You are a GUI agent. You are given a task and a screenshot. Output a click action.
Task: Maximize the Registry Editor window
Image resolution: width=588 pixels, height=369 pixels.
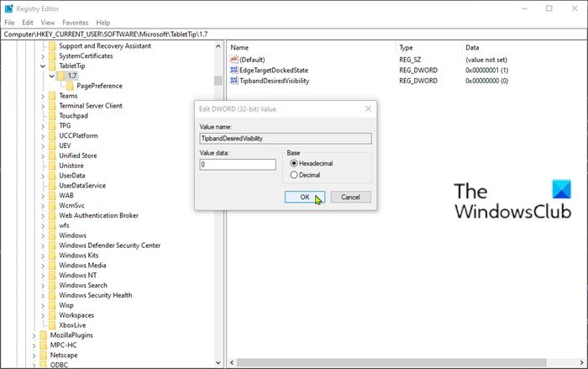tap(549, 8)
